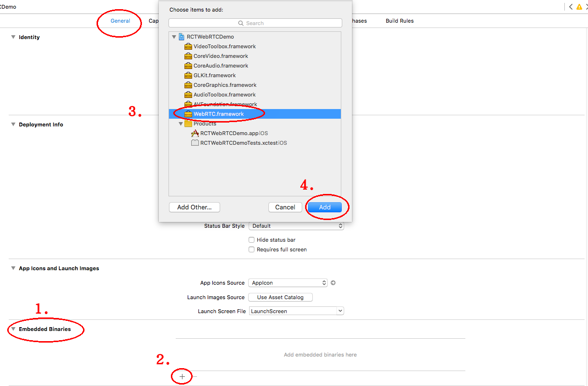Click the arrow icon beside AppIcon
The image size is (588, 386).
[333, 283]
